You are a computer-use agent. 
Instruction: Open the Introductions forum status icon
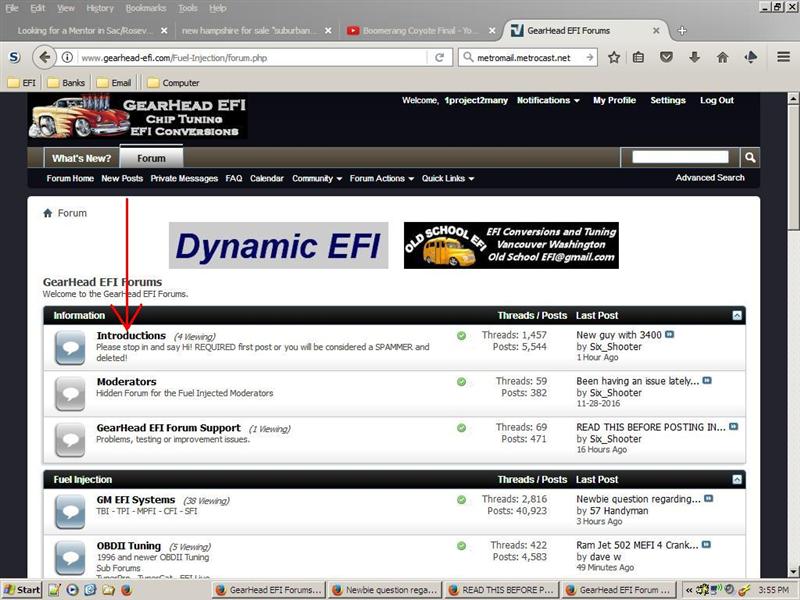(70, 347)
